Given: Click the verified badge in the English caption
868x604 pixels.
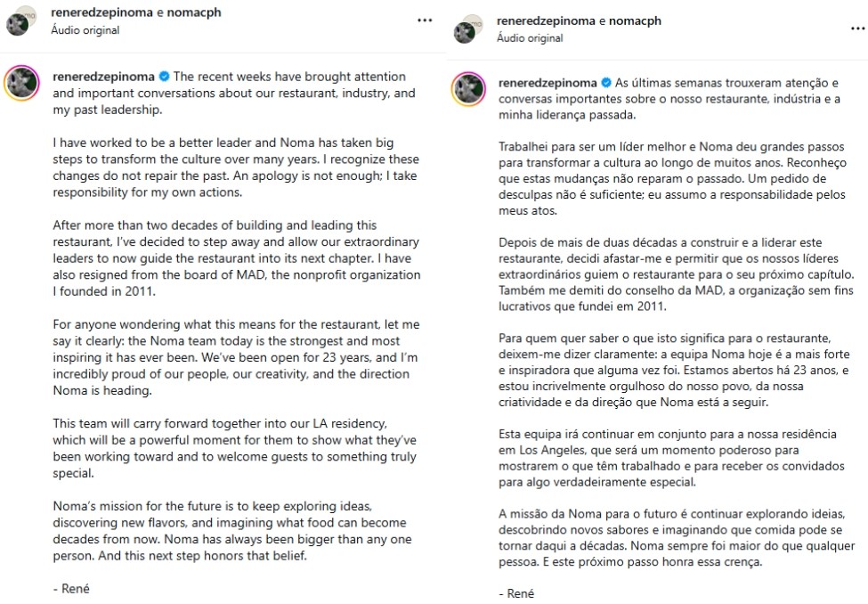Looking at the screenshot, I should tap(164, 77).
